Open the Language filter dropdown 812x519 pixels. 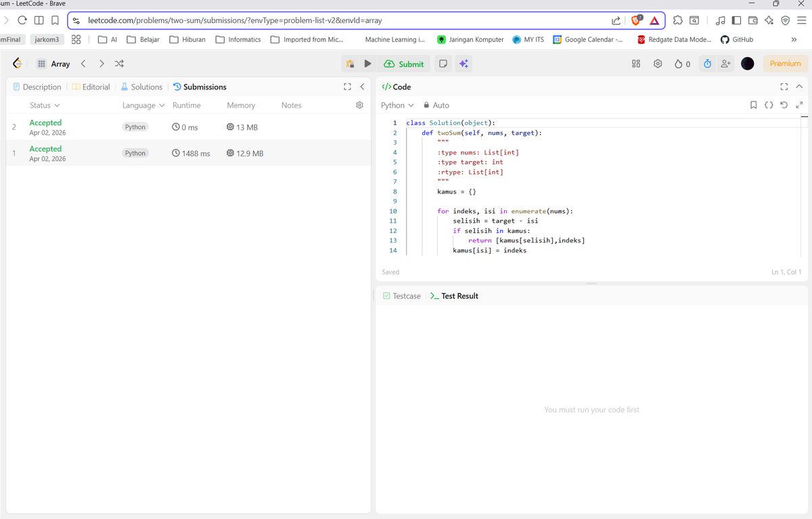(x=143, y=106)
